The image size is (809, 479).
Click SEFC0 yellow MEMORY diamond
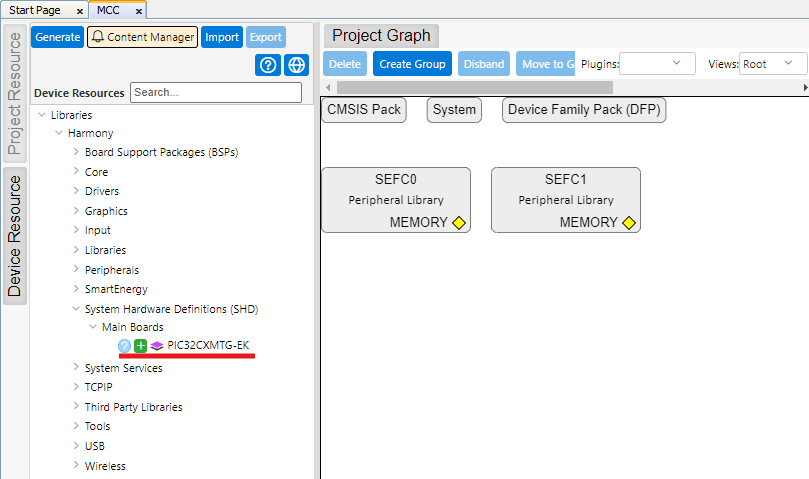[x=459, y=223]
